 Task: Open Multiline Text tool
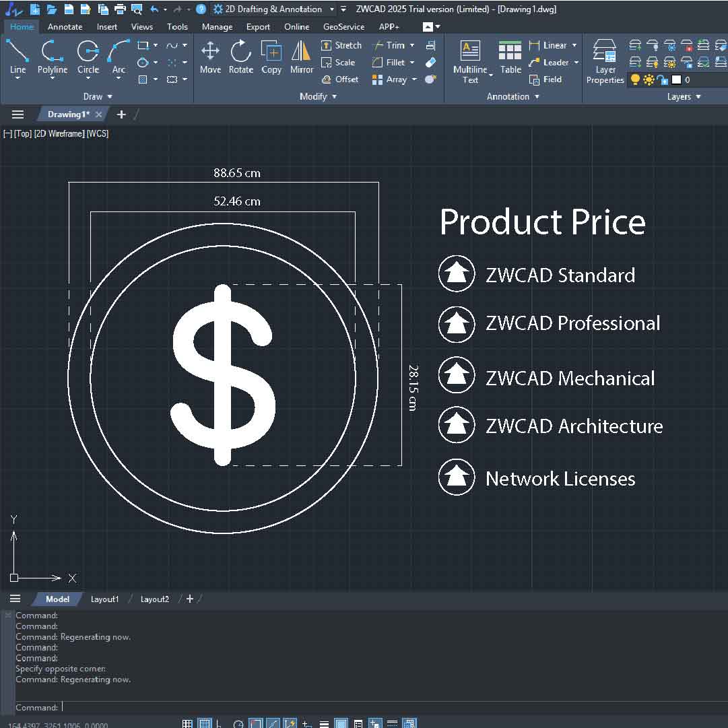click(x=470, y=62)
